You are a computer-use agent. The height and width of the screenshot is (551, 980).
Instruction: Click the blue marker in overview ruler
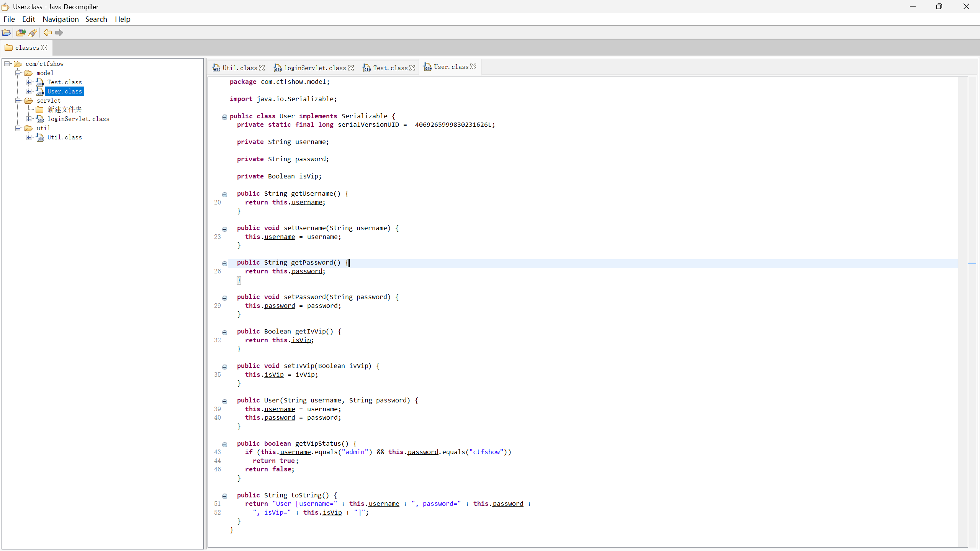coord(972,263)
